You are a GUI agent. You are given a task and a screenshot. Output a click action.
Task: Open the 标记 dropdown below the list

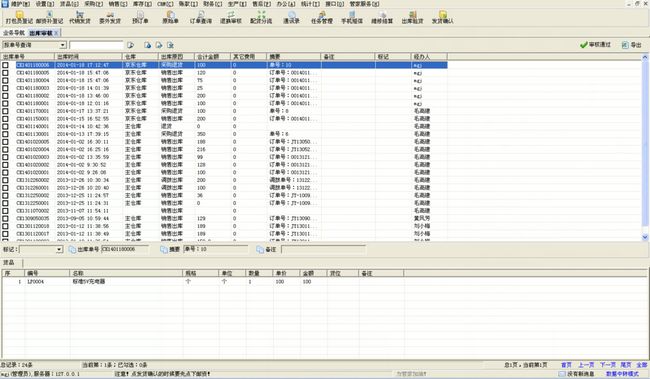pos(59,250)
